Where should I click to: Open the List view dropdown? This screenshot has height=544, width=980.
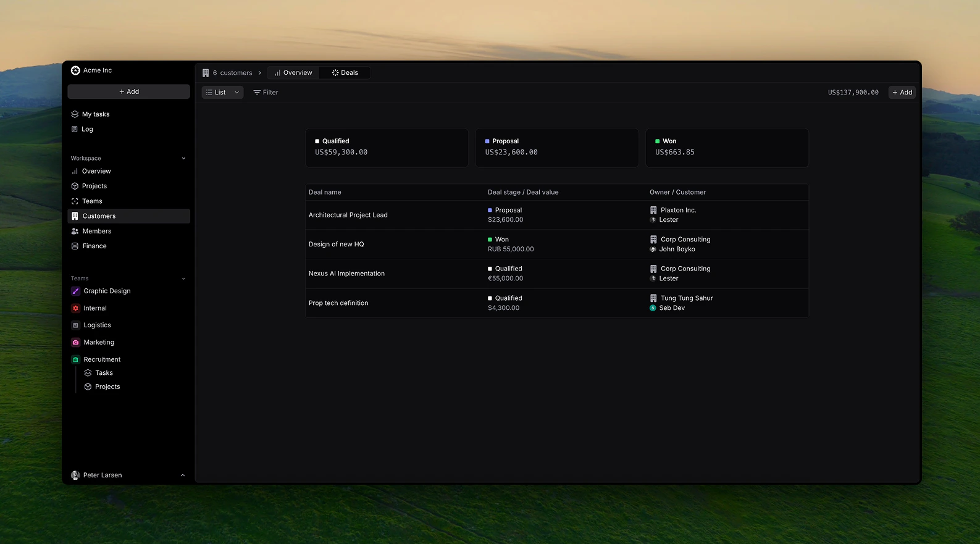point(222,93)
